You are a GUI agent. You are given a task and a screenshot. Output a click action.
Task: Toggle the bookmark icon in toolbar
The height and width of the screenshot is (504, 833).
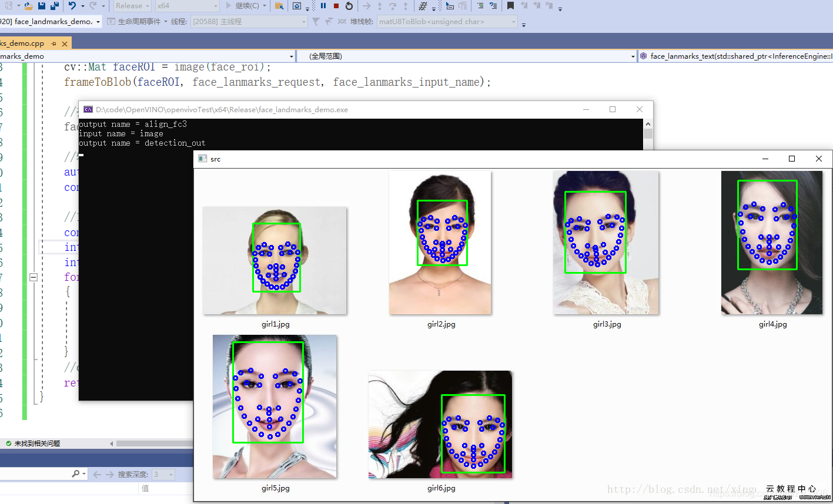(x=510, y=6)
